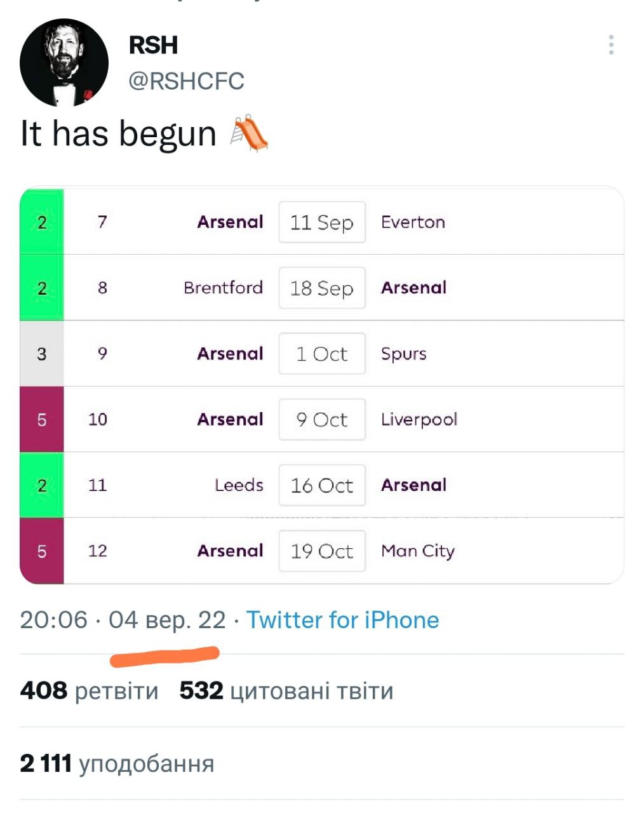Select the 1 Oct fixture date
Screen dimensions: 644x813
pyautogui.click(x=322, y=354)
